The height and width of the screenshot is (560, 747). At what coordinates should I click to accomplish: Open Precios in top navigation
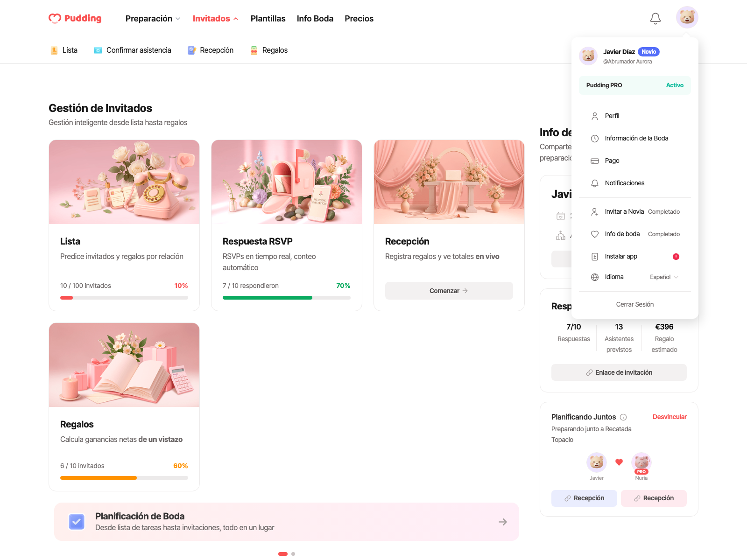[359, 19]
